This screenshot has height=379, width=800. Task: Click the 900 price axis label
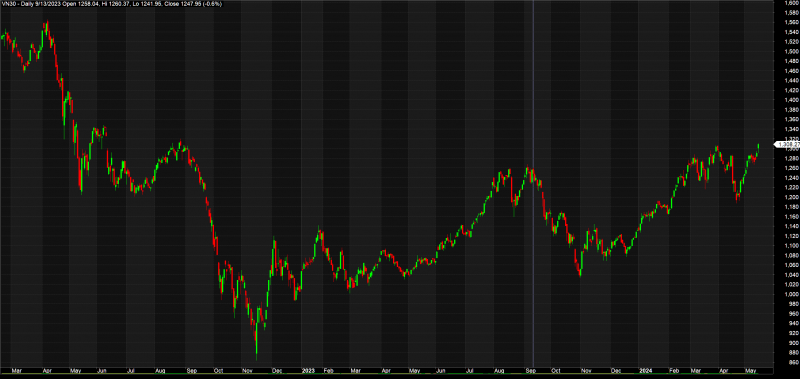(794, 342)
